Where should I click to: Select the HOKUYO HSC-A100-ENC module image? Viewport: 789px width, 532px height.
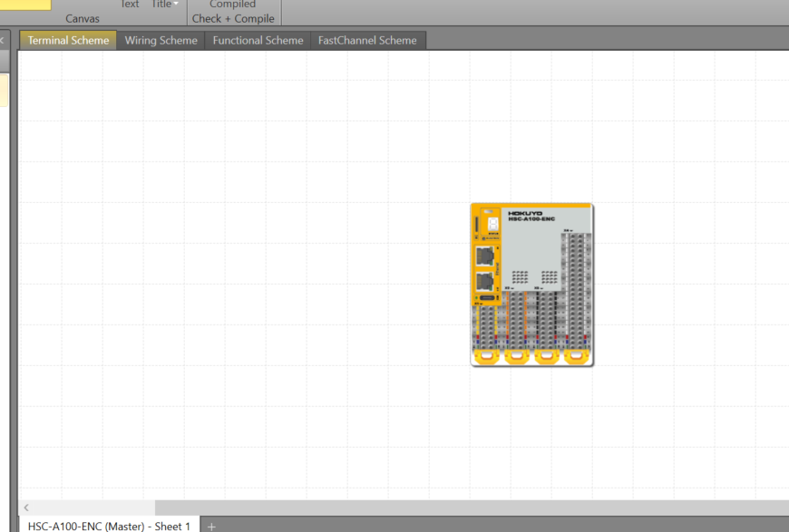coord(531,285)
